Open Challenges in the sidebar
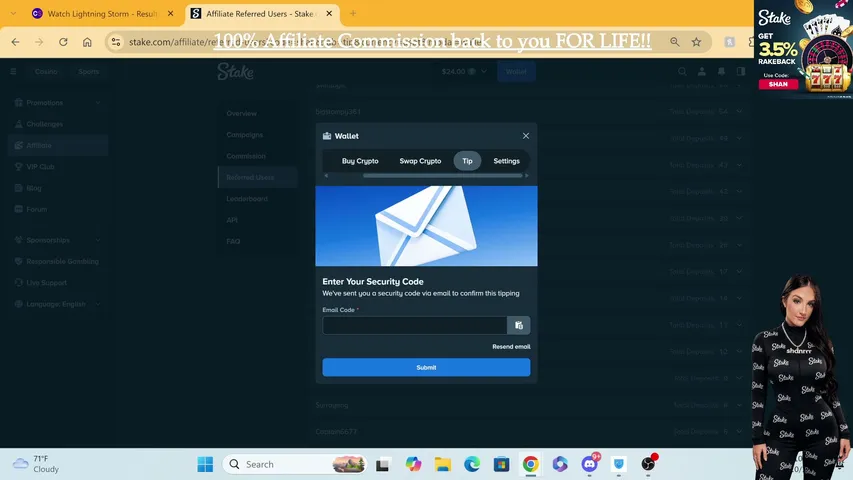 tap(58, 124)
